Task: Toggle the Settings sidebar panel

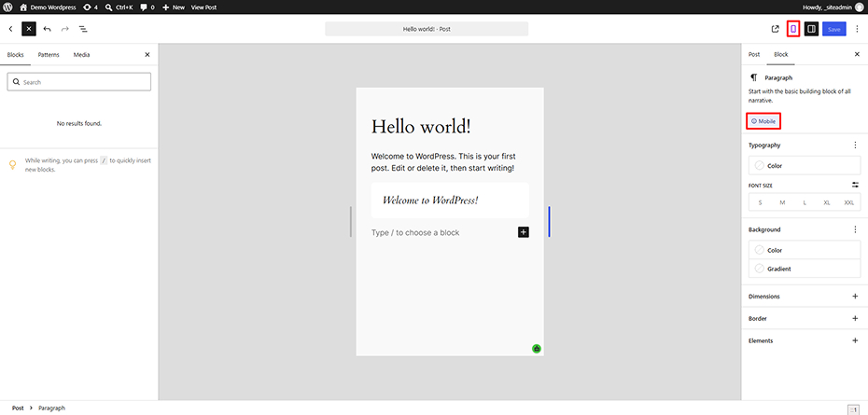Action: pos(812,29)
